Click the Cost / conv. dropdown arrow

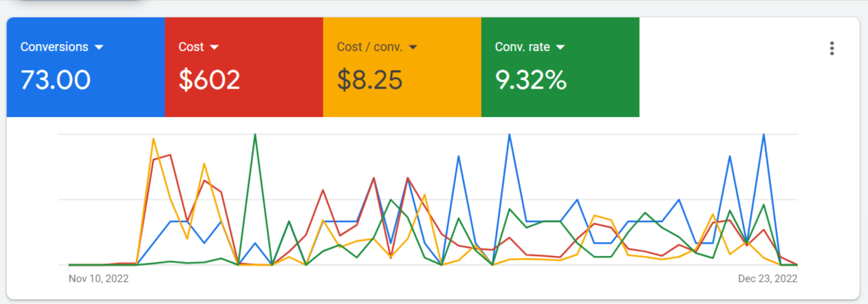pyautogui.click(x=413, y=47)
